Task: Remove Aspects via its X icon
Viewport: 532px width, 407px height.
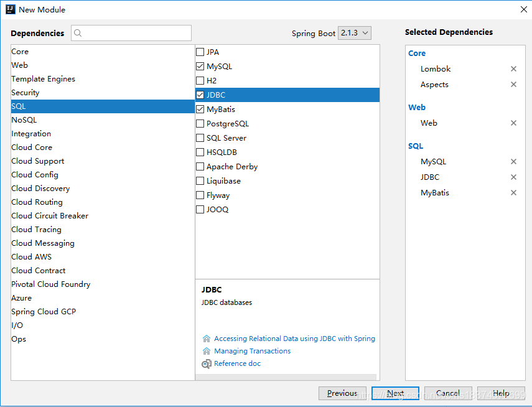Action: (513, 84)
